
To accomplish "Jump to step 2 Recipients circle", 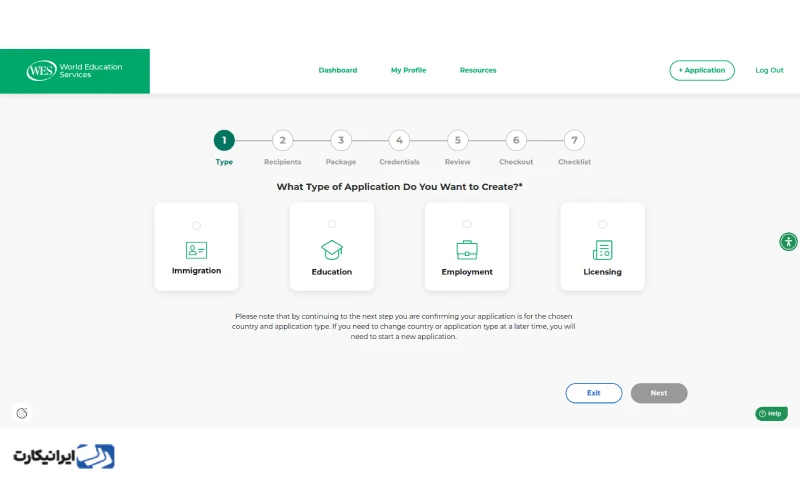I will tap(283, 140).
